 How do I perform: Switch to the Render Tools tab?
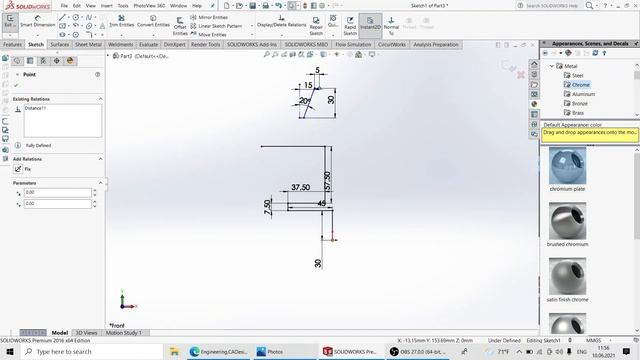pos(205,44)
